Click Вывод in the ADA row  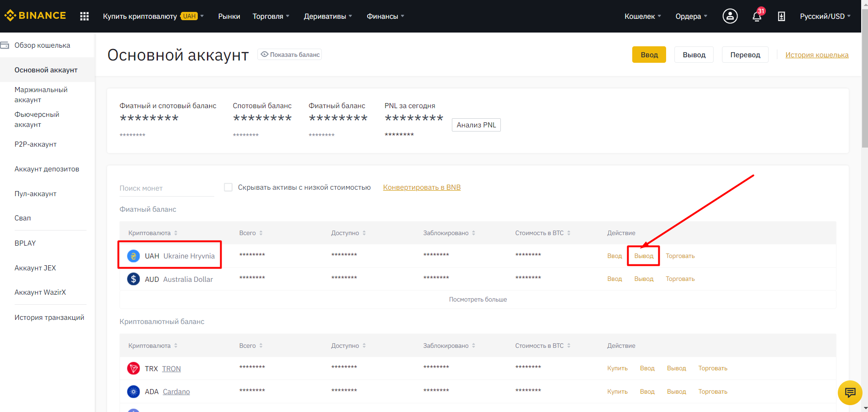pyautogui.click(x=676, y=391)
